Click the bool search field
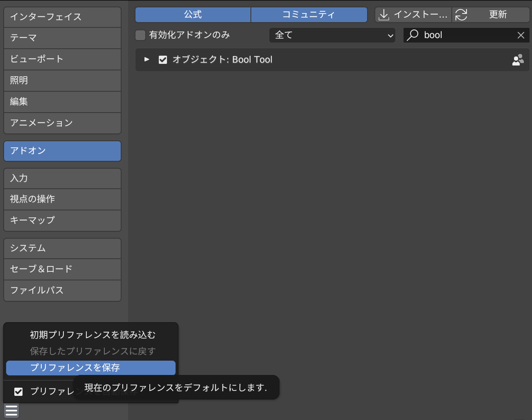Image resolution: width=532 pixels, height=420 pixels. coord(467,35)
